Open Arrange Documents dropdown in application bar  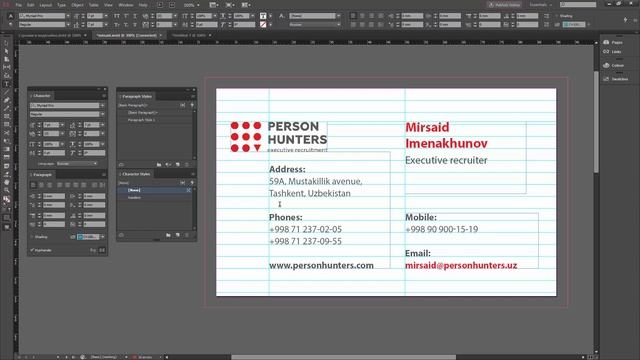[247, 5]
